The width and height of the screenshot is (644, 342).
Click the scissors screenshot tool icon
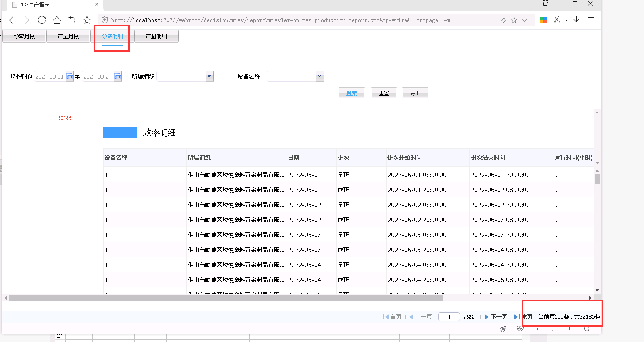pos(557,20)
